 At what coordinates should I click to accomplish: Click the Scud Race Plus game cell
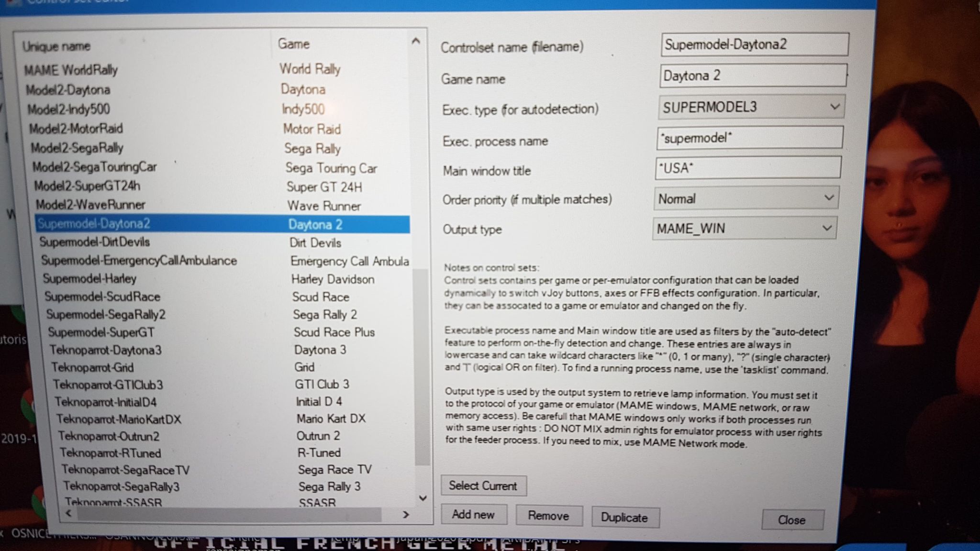pyautogui.click(x=334, y=332)
